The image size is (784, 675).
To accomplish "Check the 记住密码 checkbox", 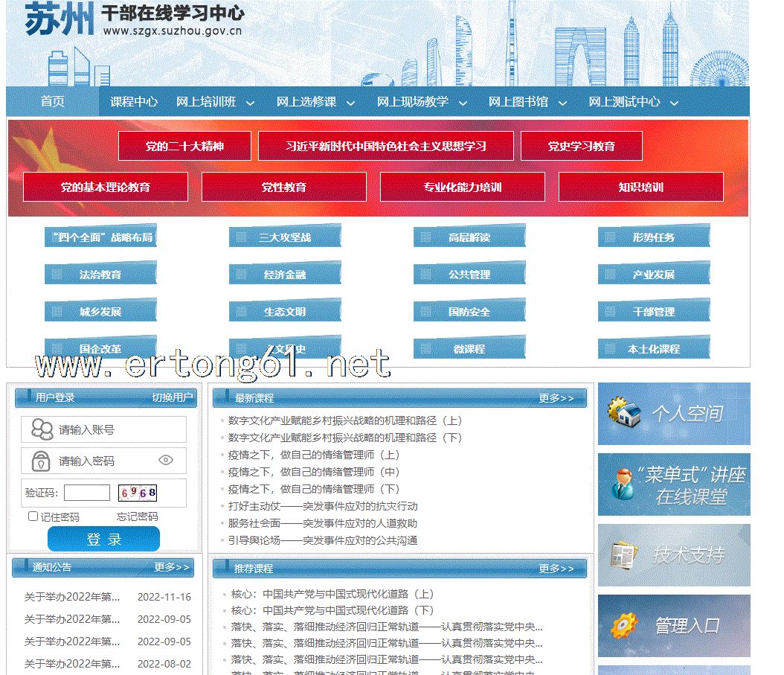I will 33,516.
